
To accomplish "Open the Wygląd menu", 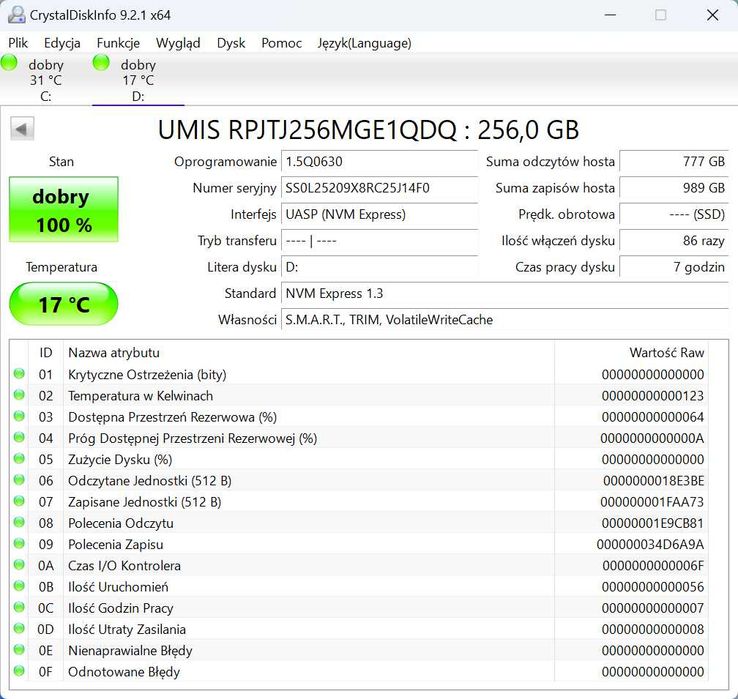I will [x=178, y=43].
